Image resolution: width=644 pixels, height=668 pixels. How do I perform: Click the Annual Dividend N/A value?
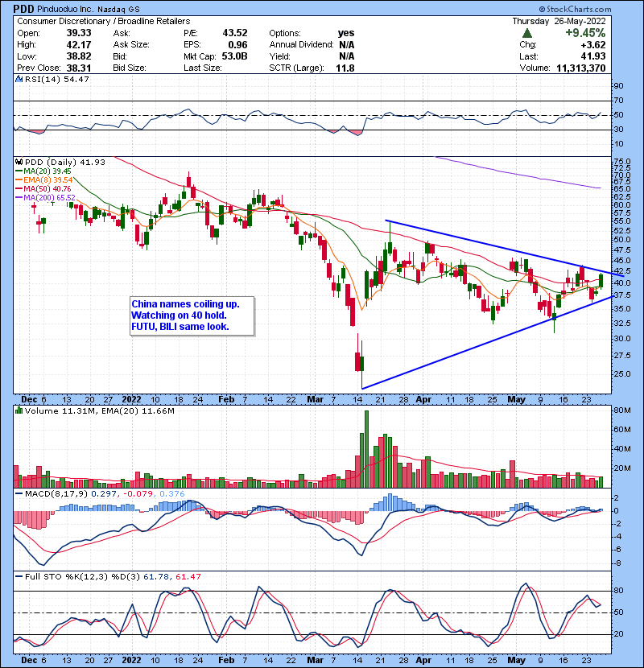tap(346, 44)
